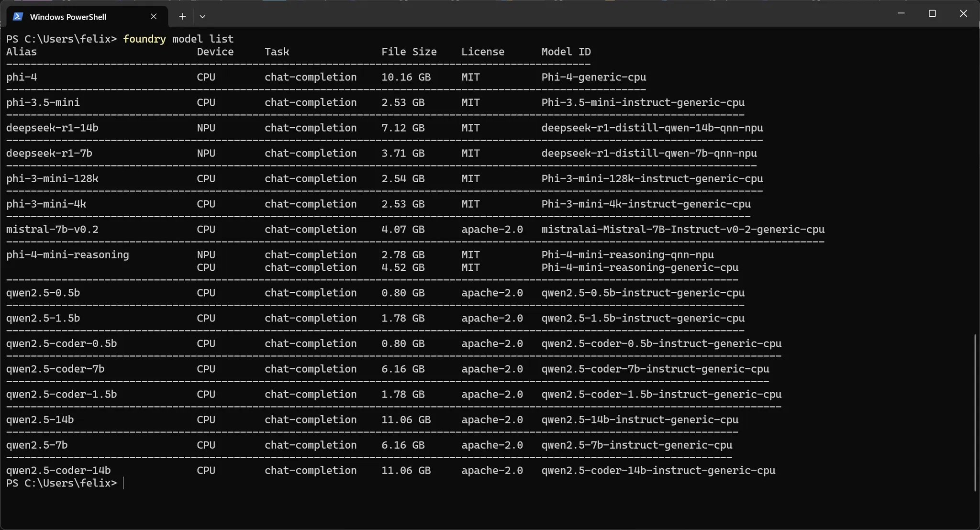Click the alias 'qwen2.5-1.5b'
980x530 pixels.
tap(43, 318)
